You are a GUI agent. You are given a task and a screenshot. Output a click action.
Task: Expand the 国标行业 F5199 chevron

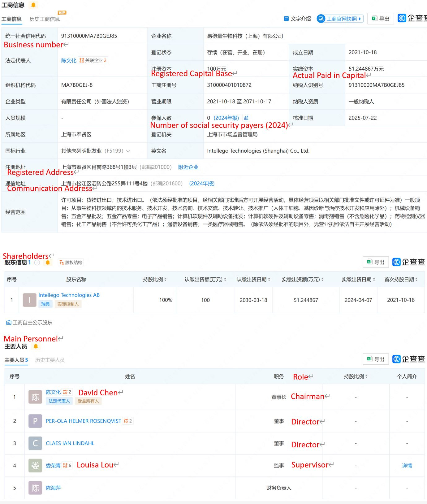click(128, 151)
